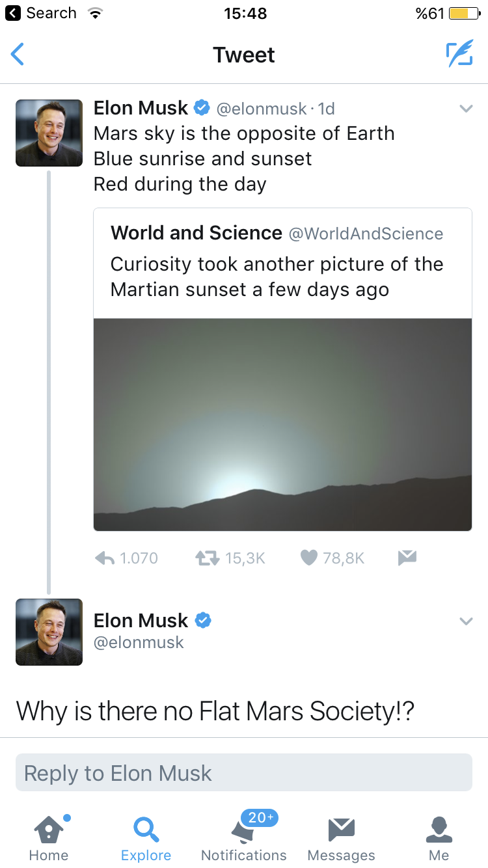488x868 pixels.
Task: Return to the Search app in status bar
Action: point(41,13)
